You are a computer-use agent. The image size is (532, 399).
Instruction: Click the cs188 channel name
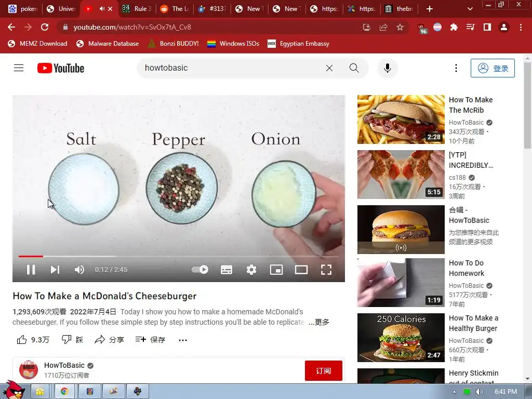(457, 178)
